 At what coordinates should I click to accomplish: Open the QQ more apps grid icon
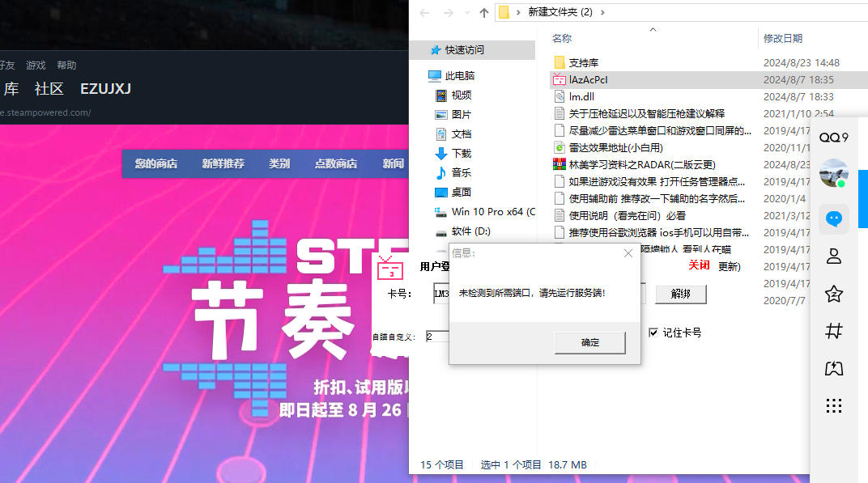click(x=834, y=406)
